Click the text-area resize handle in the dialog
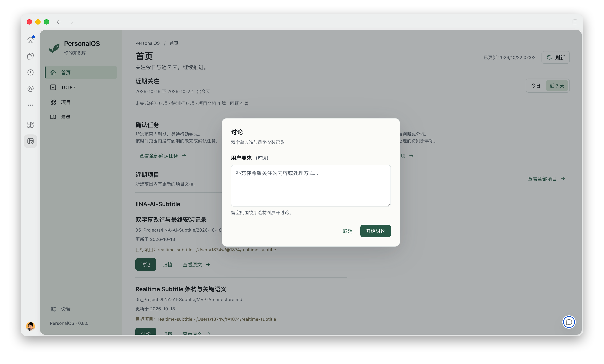The height and width of the screenshot is (364, 604). click(388, 204)
